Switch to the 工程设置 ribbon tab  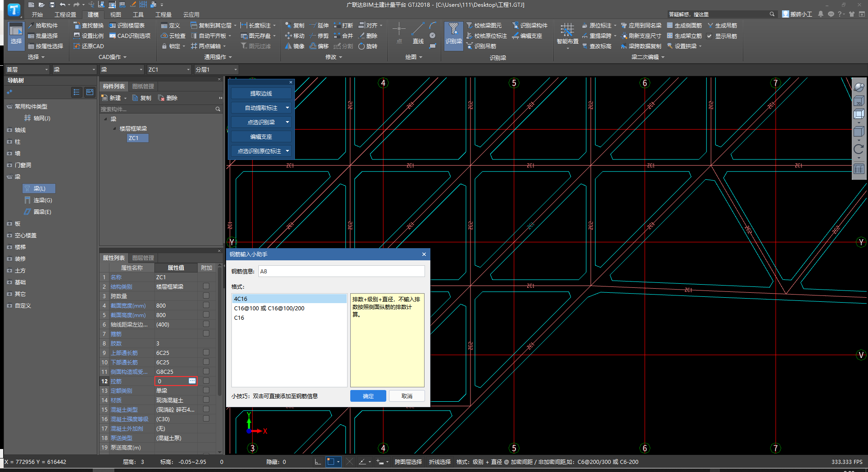tap(65, 14)
